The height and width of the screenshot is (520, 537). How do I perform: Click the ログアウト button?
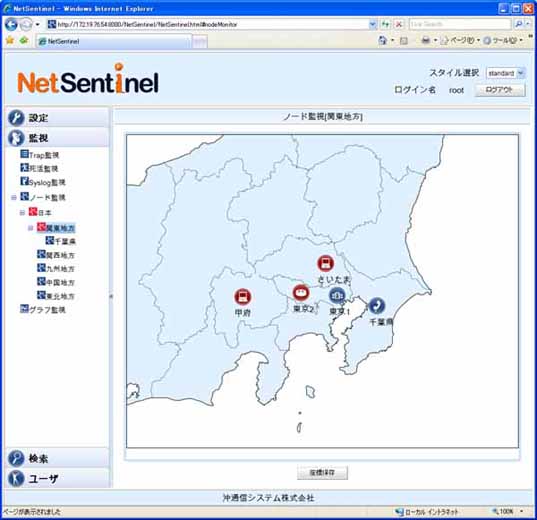500,90
